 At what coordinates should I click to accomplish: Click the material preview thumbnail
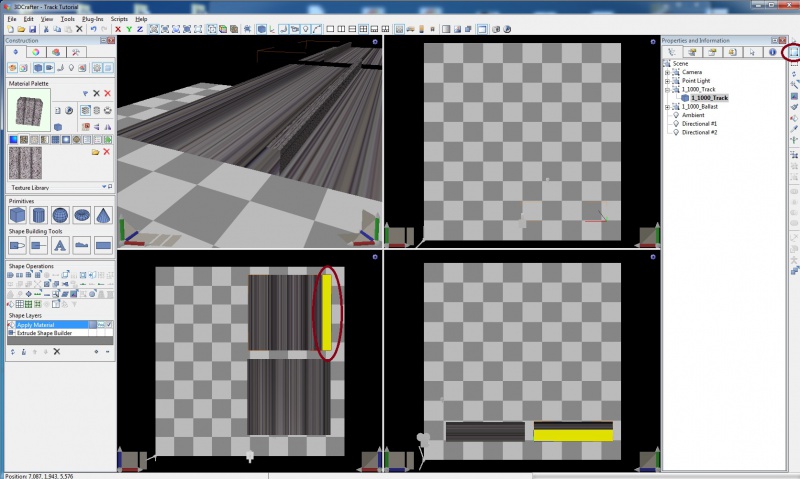tap(29, 110)
